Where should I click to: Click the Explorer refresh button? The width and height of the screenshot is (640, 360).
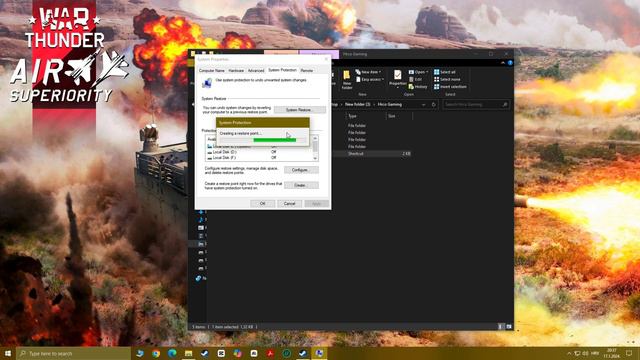[433, 104]
